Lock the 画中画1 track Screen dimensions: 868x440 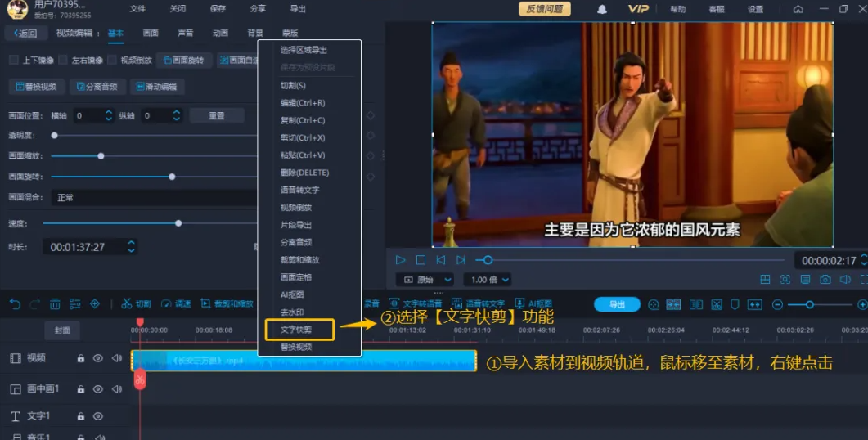81,389
